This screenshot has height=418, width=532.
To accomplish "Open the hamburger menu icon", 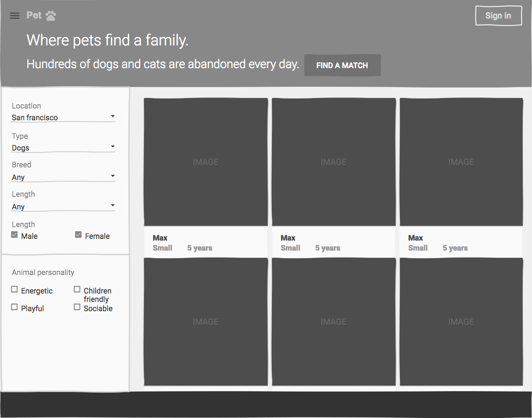I will (x=15, y=16).
